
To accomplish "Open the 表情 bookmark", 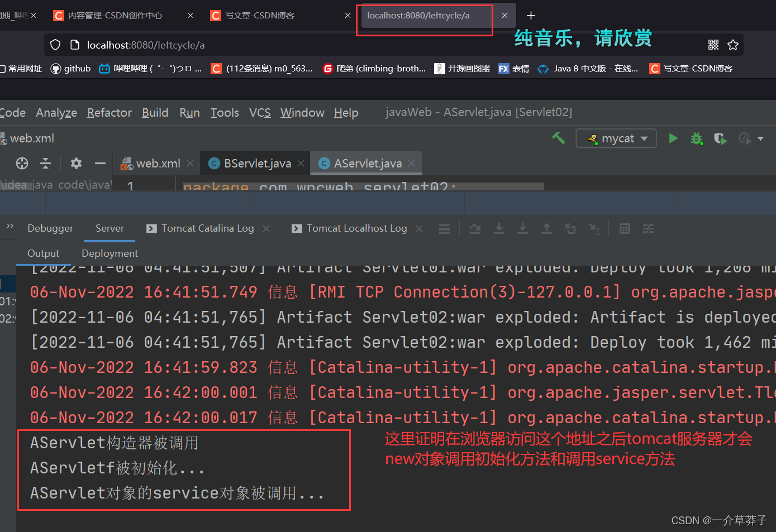I will tap(514, 68).
